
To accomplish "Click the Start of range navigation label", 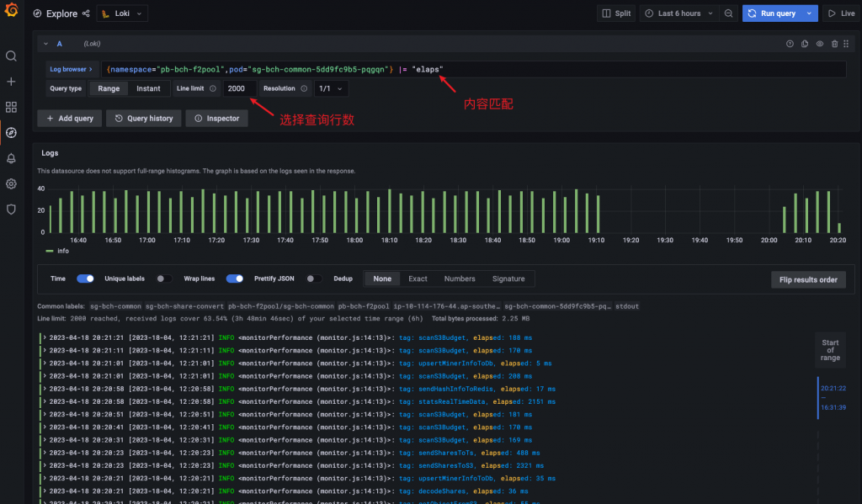I will click(830, 350).
